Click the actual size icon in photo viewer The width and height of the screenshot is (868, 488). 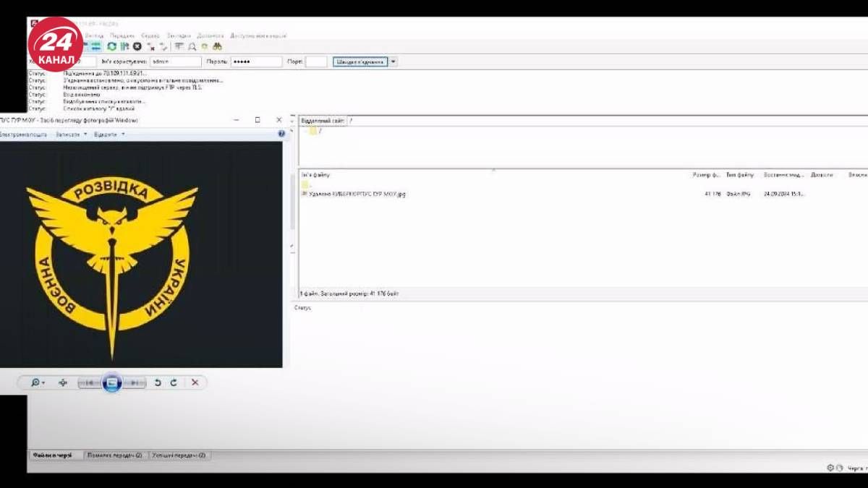click(63, 382)
